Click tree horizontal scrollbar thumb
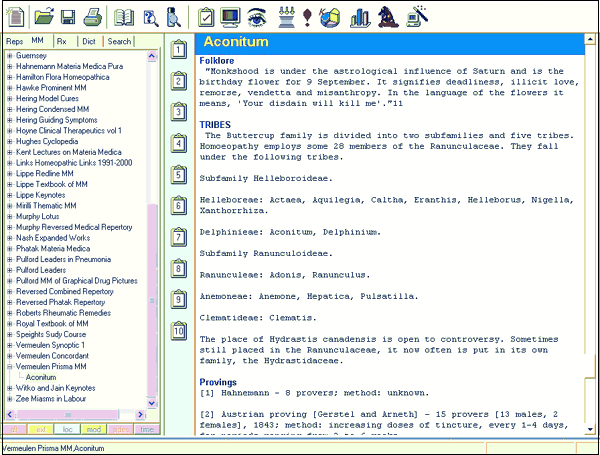The height and width of the screenshot is (455, 600). (67, 414)
